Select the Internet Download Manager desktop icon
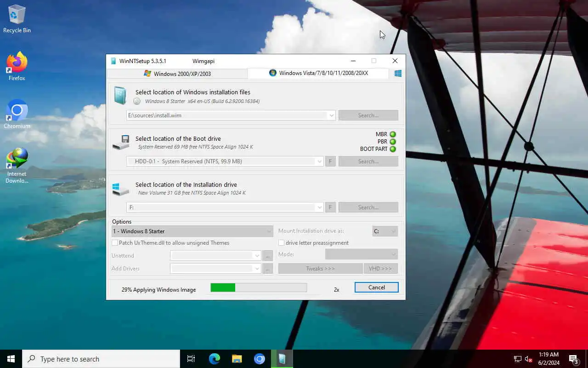The height and width of the screenshot is (368, 588). pos(17,165)
